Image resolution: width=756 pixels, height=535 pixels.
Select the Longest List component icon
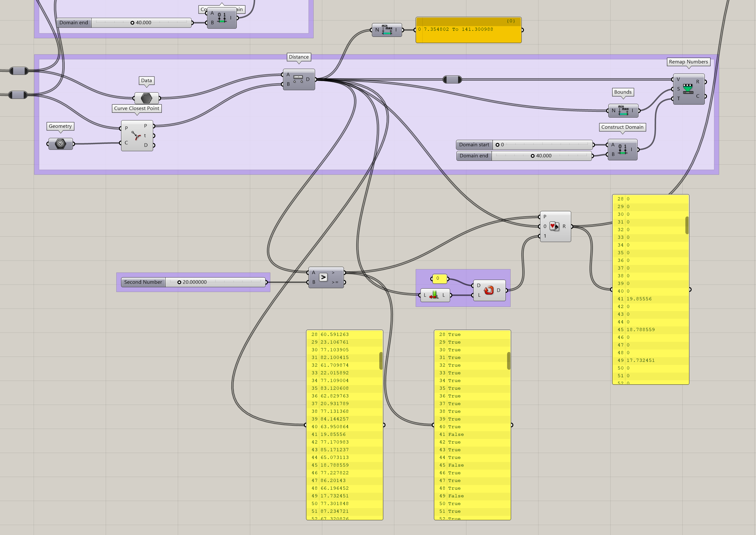pyautogui.click(x=434, y=295)
